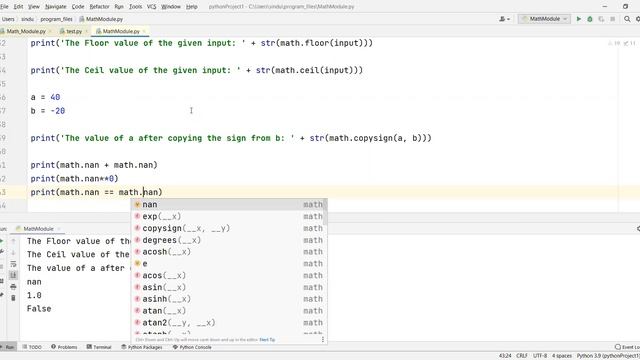Toggle scroll to end in Run console
This screenshot has width=640, height=360.
coord(13,275)
